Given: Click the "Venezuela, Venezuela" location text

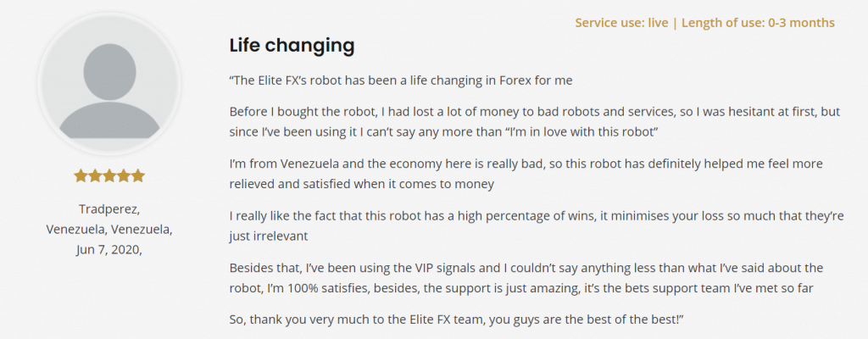Looking at the screenshot, I should [x=108, y=229].
